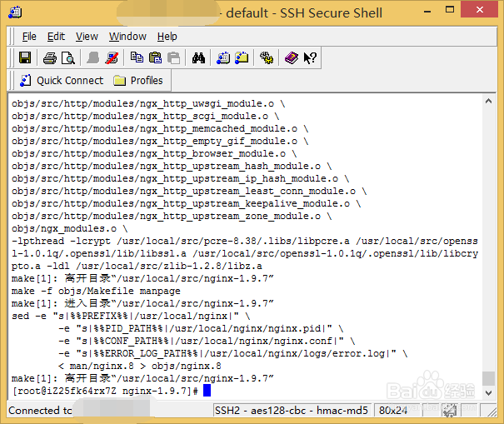Click the greyed Connect icon
504x424 pixels.
(93, 58)
